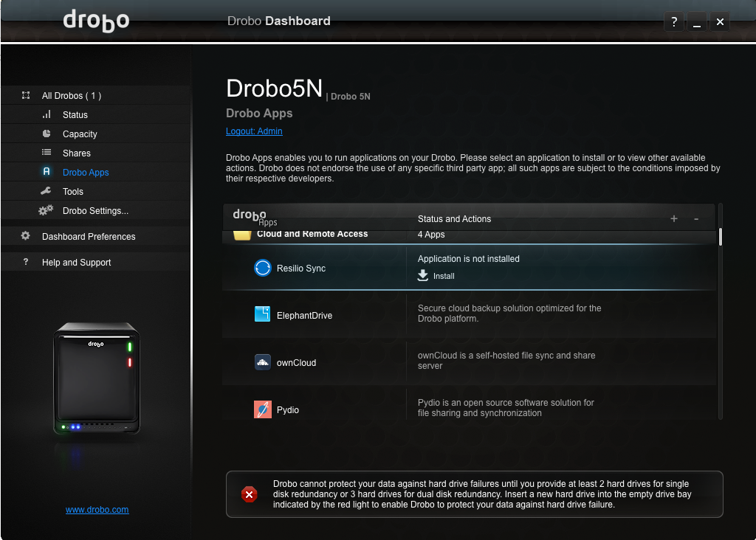Click the Status bar-chart icon
Viewport: 756px width, 540px height.
(47, 114)
